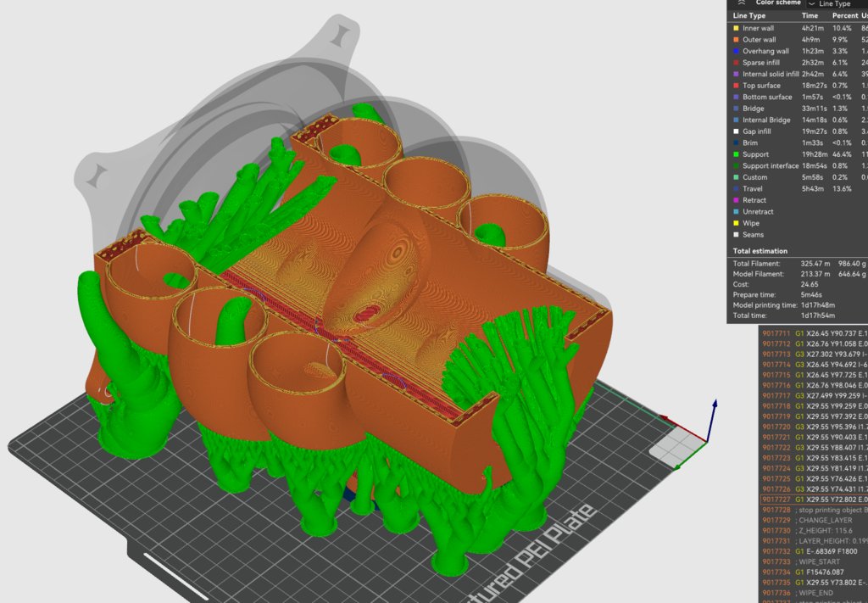This screenshot has height=603, width=868.
Task: Select highlighted G-code line 9017727
Action: pos(814,500)
